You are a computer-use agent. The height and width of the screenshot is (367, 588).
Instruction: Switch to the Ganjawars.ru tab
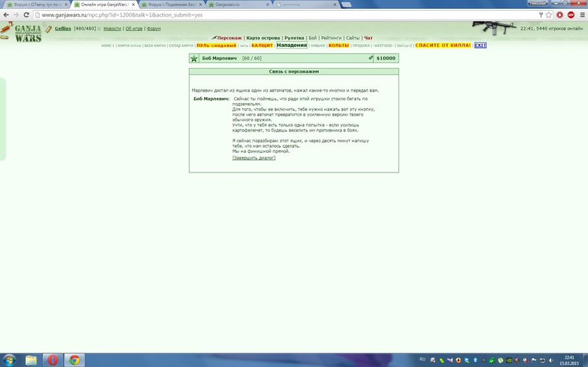pos(238,4)
